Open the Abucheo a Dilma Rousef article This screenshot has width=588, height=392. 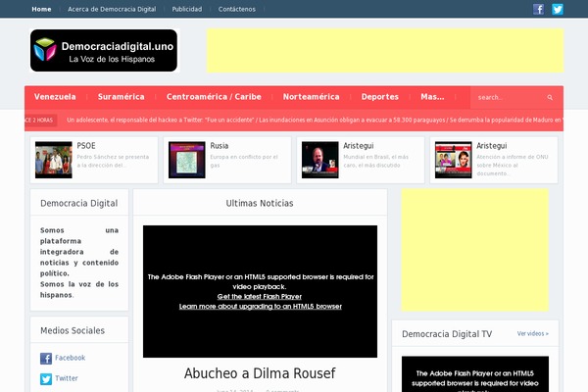[x=260, y=373]
